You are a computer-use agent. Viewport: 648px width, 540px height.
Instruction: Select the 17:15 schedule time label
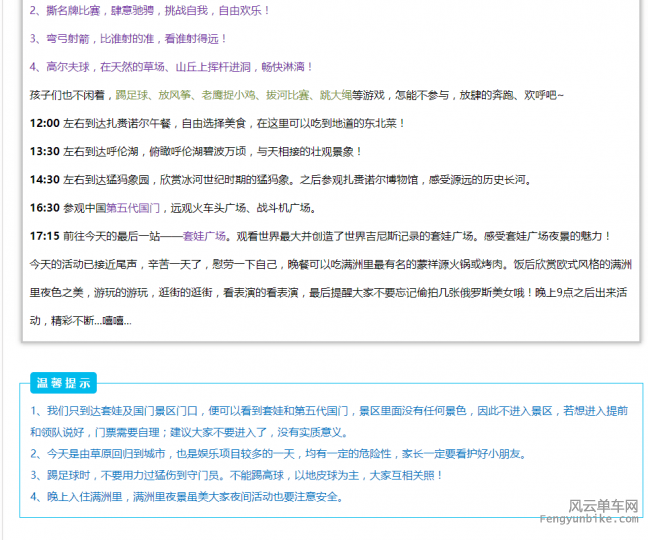coord(45,236)
